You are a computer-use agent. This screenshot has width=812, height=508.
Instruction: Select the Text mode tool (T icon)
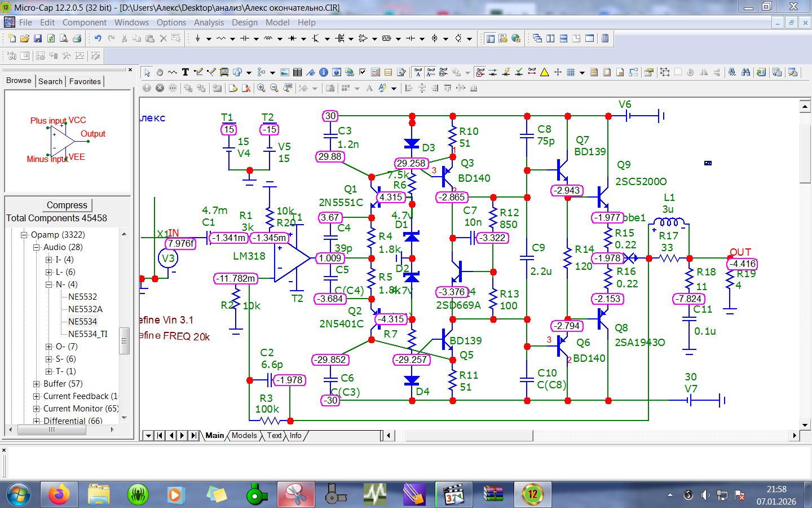click(x=185, y=72)
